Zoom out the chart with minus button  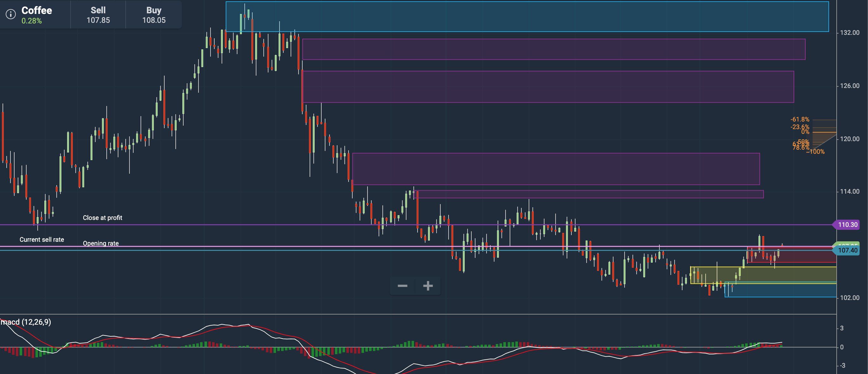pyautogui.click(x=402, y=286)
